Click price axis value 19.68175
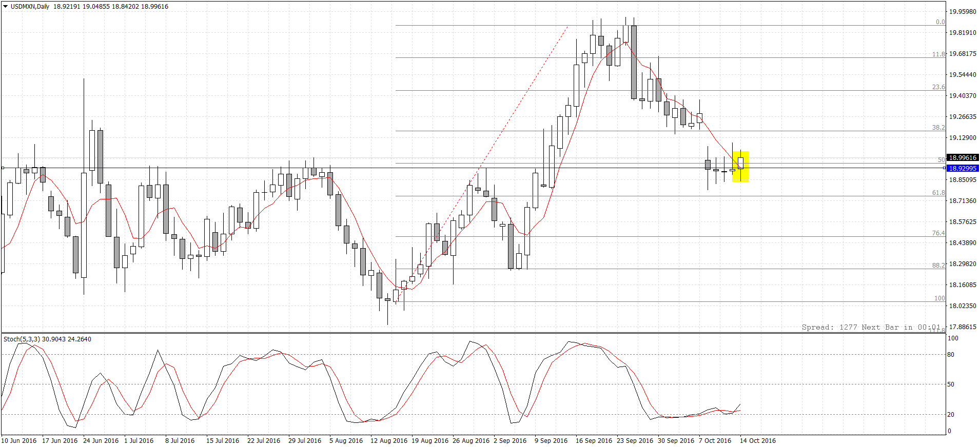This screenshot has width=980, height=447. click(963, 53)
